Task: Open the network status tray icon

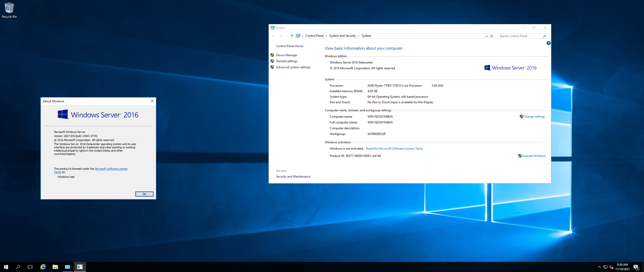Action: pyautogui.click(x=606, y=267)
